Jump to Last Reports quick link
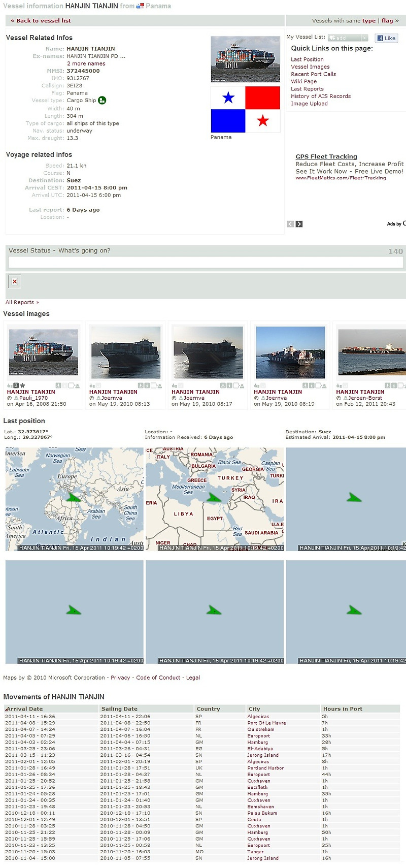 coord(307,89)
